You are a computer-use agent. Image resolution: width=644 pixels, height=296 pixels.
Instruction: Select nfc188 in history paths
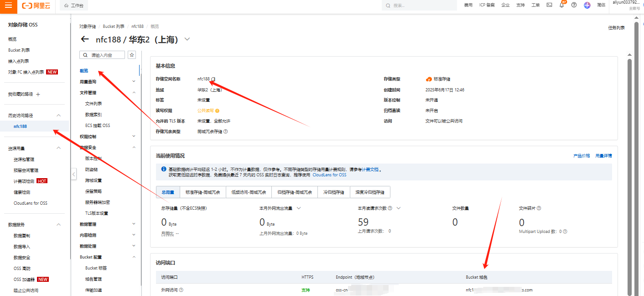click(20, 127)
